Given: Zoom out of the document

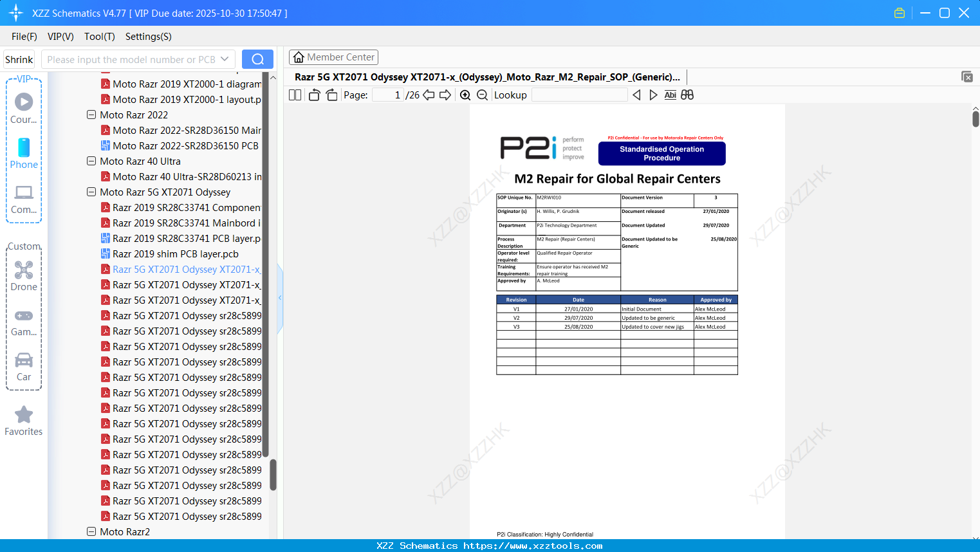Looking at the screenshot, I should pos(482,95).
